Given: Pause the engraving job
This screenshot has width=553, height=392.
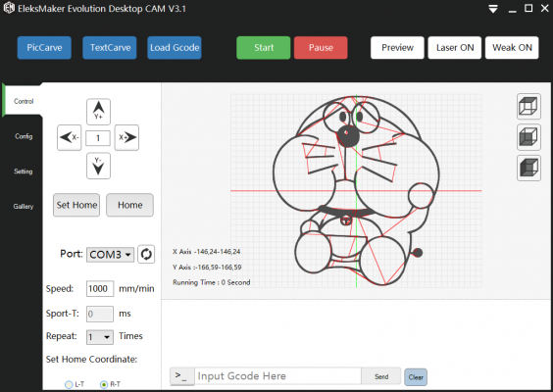Looking at the screenshot, I should point(321,48).
